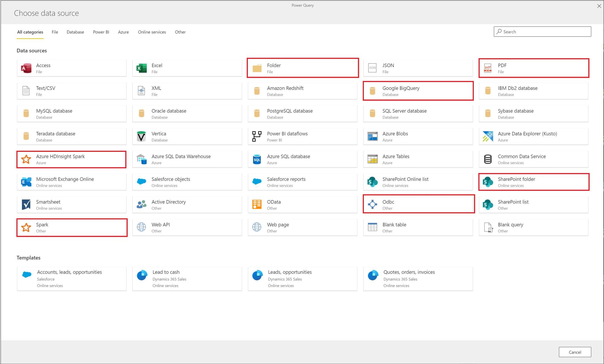604x364 pixels.
Task: Switch to the Database tab
Action: pos(75,32)
